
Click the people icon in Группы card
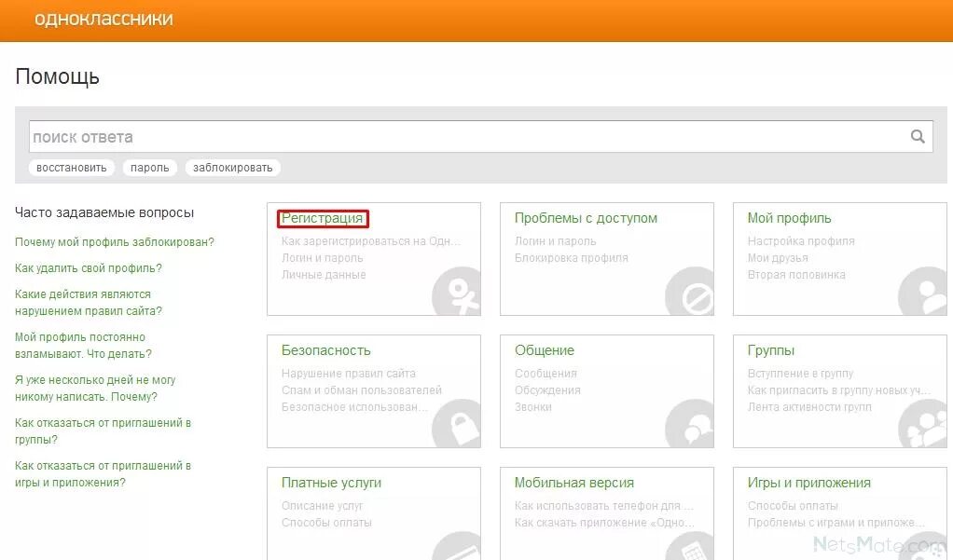[922, 423]
